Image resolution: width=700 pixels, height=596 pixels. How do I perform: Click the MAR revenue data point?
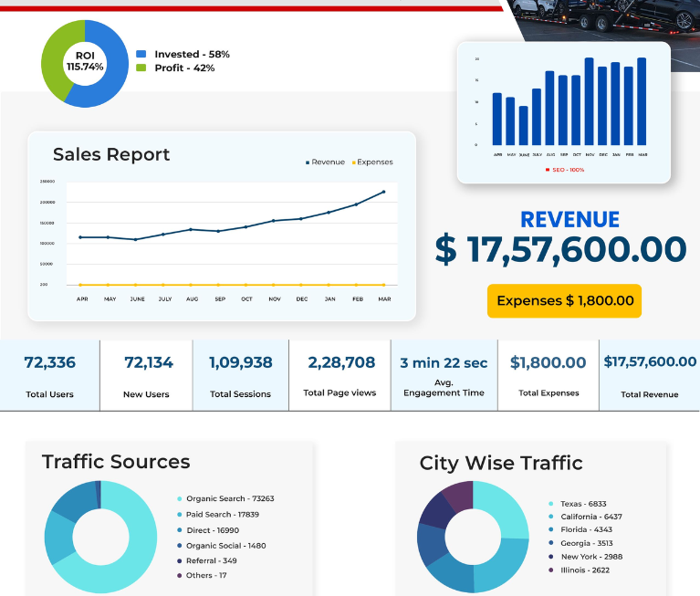click(x=384, y=192)
